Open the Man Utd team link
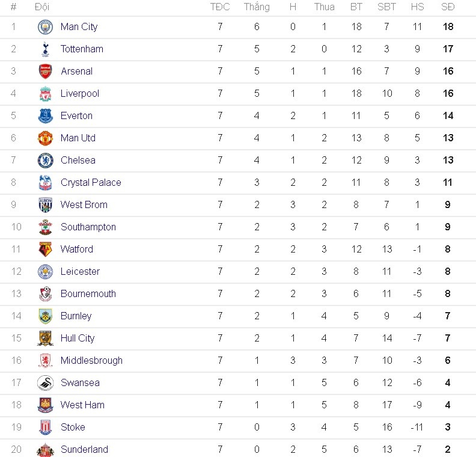The height and width of the screenshot is (457, 476). click(78, 138)
